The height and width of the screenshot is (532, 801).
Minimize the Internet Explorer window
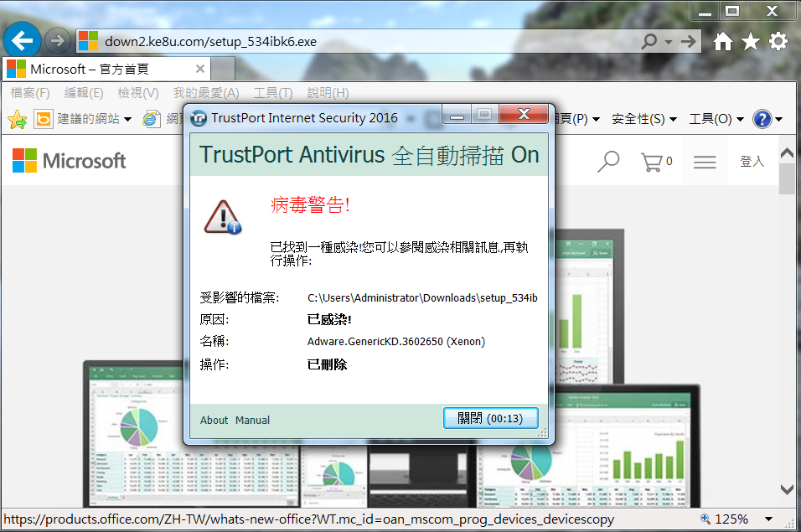[705, 11]
